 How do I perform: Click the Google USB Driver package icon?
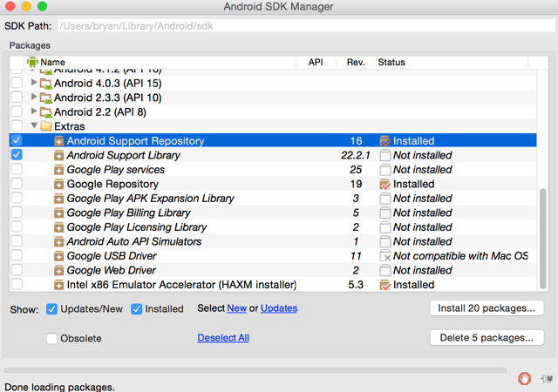(x=58, y=256)
